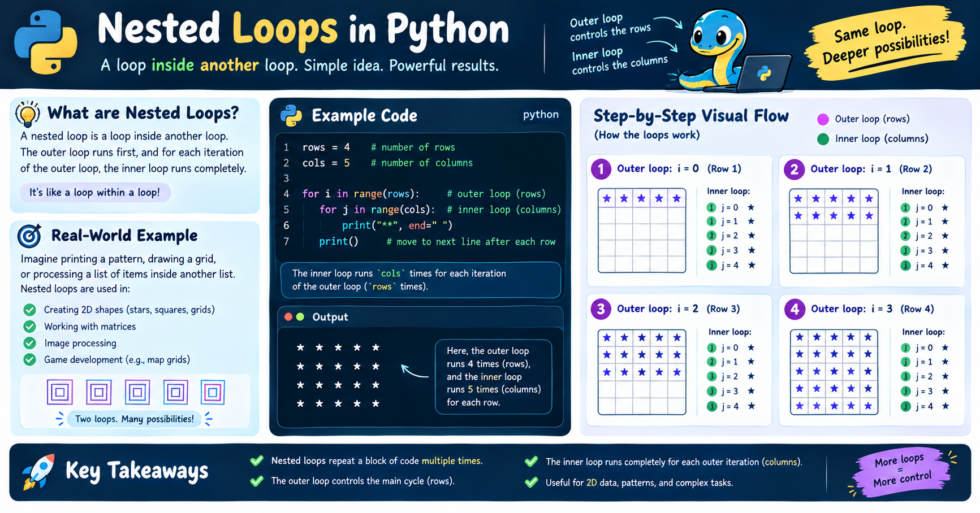Image resolution: width=980 pixels, height=513 pixels.
Task: Click the checkmark beside Image processing
Action: [29, 343]
